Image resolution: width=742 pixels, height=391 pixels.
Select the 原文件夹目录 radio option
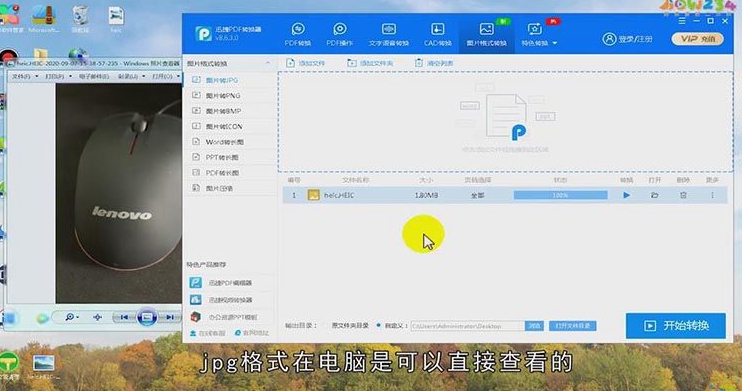(x=347, y=326)
